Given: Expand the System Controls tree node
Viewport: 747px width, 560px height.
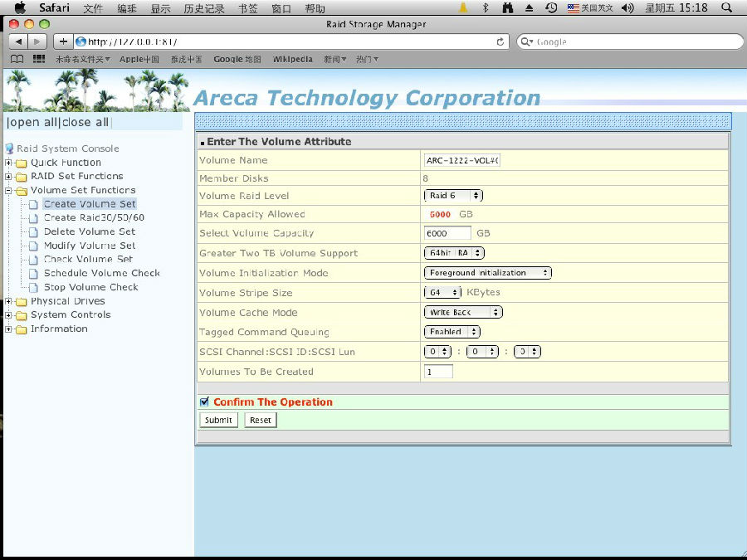Looking at the screenshot, I should (8, 315).
